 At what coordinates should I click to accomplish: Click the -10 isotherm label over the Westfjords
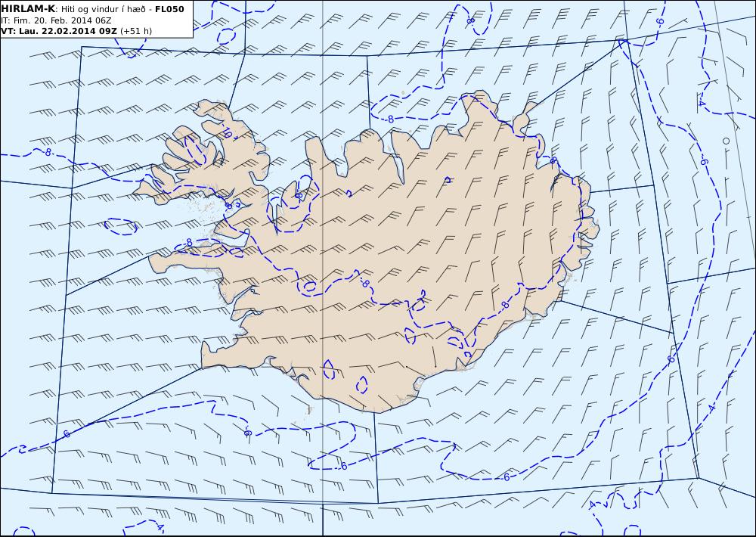pos(227,132)
